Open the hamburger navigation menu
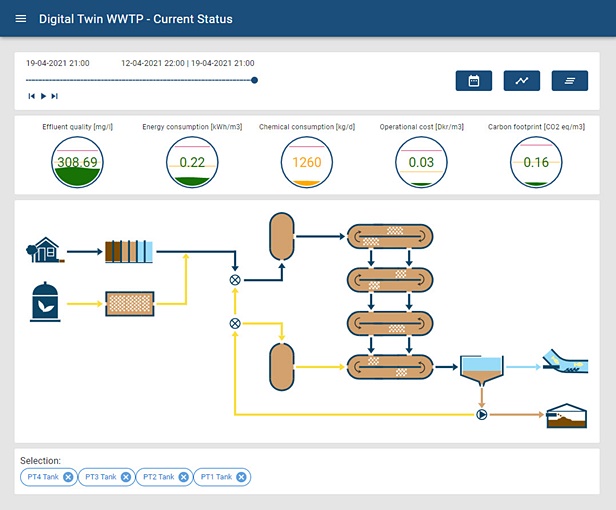 (x=21, y=19)
